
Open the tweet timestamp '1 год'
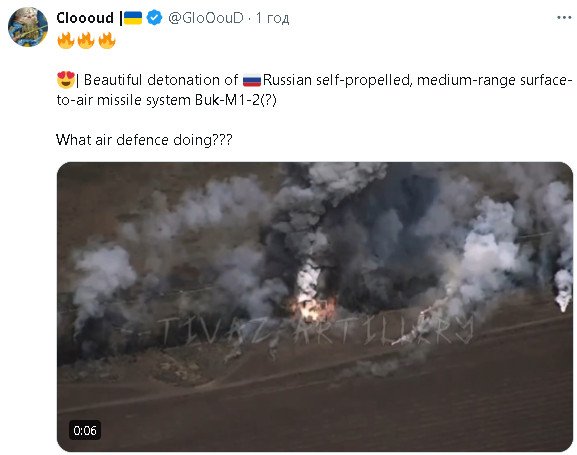click(x=273, y=18)
